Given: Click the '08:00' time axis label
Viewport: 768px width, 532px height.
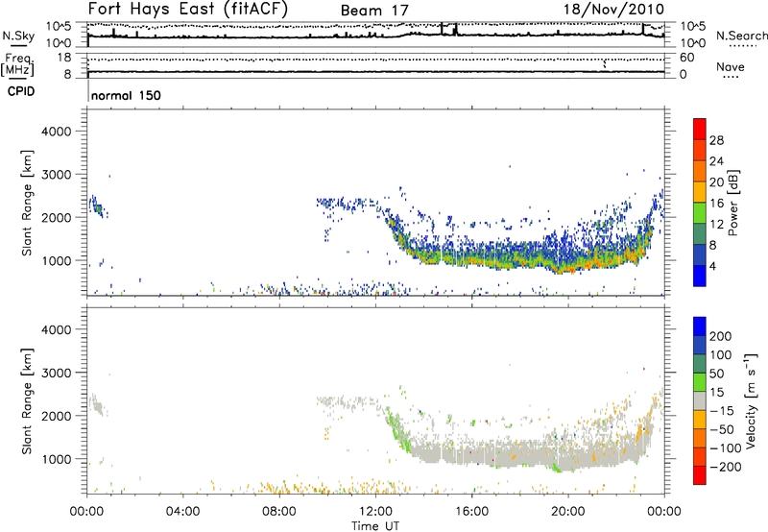Looking at the screenshot, I should point(279,512).
